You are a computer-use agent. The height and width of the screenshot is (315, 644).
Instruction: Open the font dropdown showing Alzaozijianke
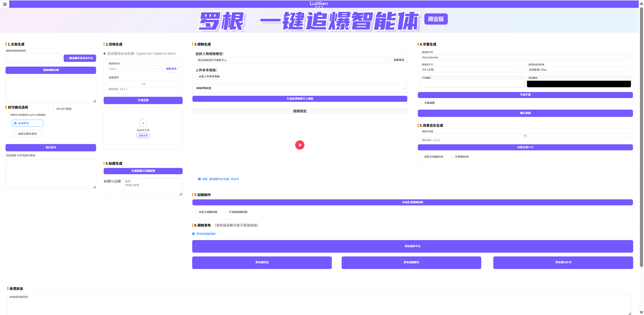tap(525, 57)
